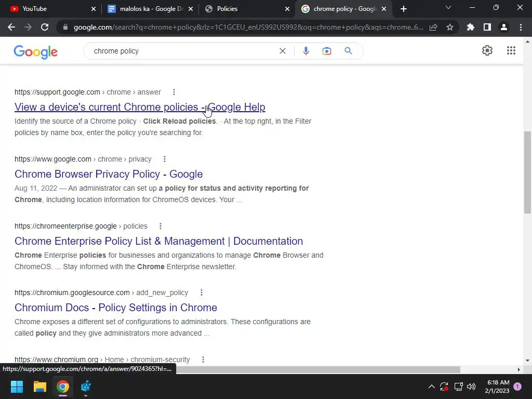Open a new browser tab
Screen dimensions: 532x399
click(x=403, y=9)
